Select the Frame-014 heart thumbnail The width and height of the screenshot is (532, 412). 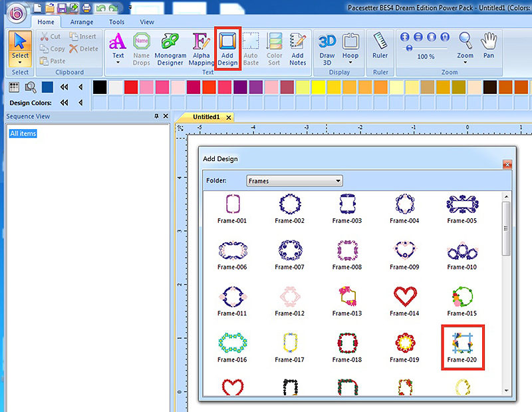404,298
